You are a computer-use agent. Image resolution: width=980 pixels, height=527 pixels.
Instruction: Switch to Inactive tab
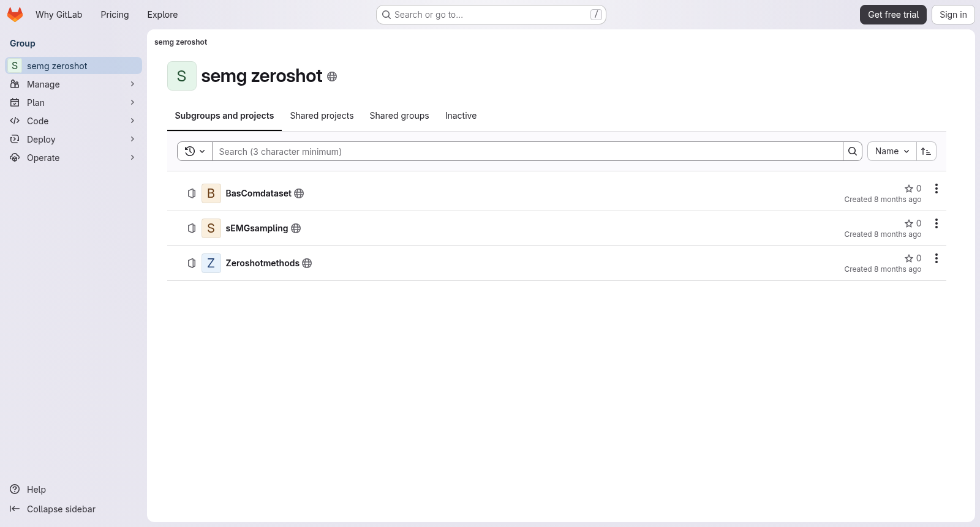coord(461,116)
